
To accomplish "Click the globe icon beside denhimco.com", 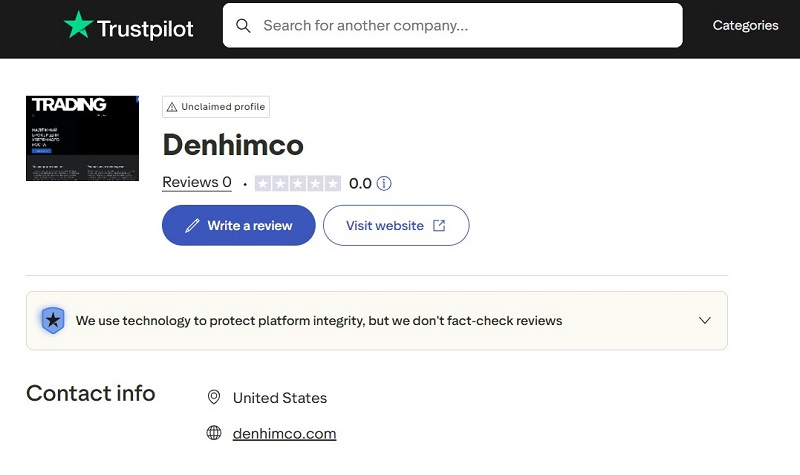I will point(214,433).
